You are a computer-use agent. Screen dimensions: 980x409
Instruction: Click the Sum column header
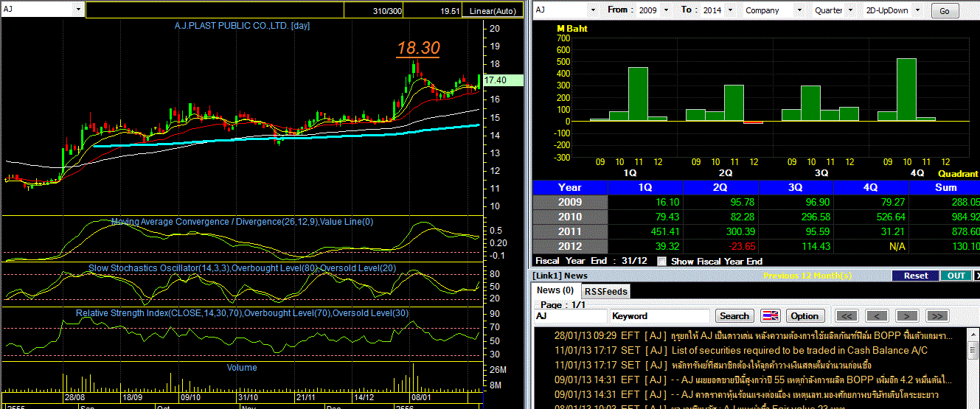(x=945, y=187)
